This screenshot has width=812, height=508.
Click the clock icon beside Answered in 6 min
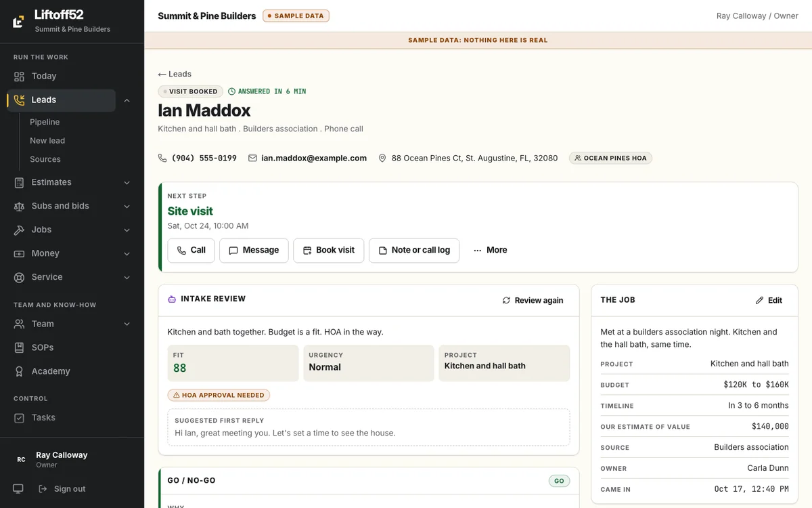pos(232,91)
